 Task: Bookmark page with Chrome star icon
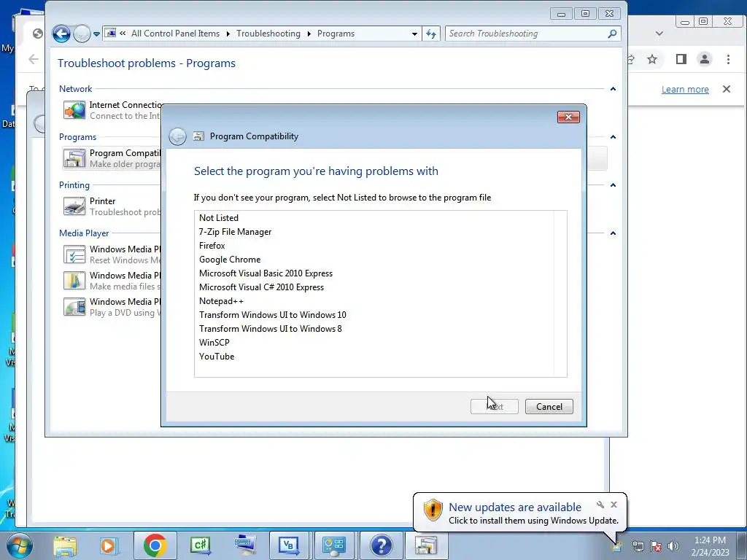click(x=652, y=59)
